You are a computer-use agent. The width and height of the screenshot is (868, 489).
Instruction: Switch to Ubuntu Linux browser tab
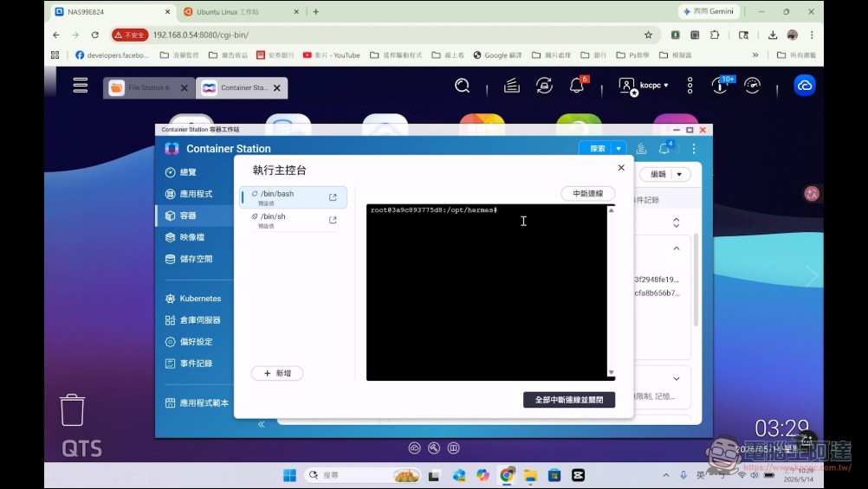click(240, 11)
